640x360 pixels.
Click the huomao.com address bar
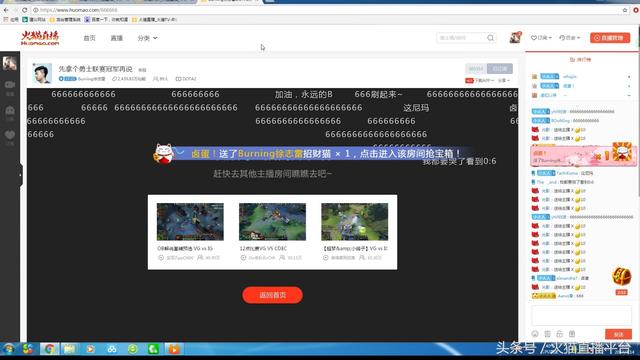327,10
